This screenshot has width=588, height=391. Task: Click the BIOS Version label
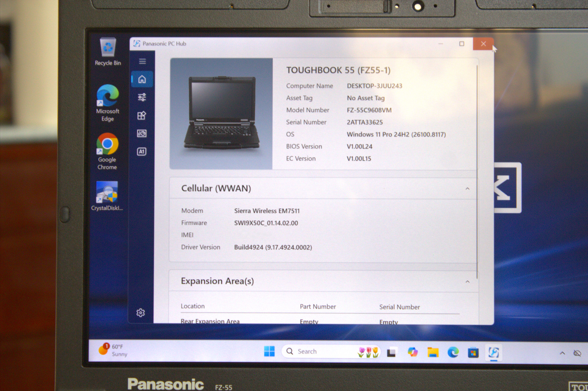[304, 146]
